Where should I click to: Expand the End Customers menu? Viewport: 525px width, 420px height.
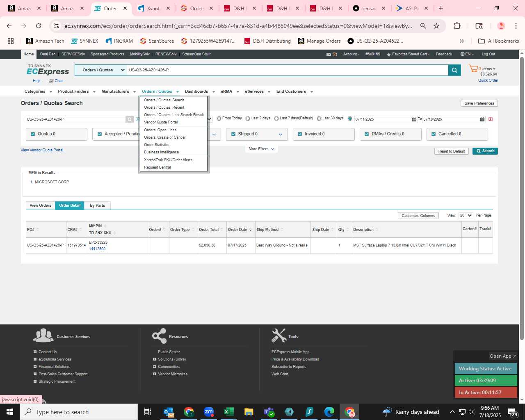294,91
